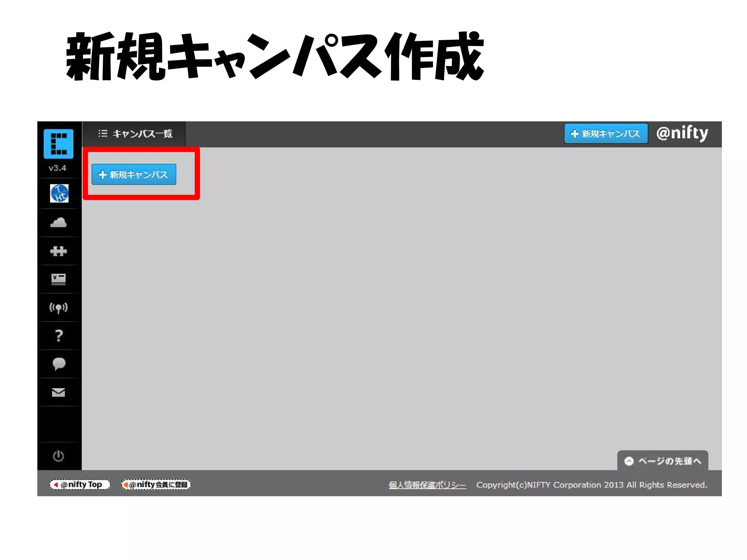Click the v3.4 version label
The height and width of the screenshot is (560, 747).
58,168
